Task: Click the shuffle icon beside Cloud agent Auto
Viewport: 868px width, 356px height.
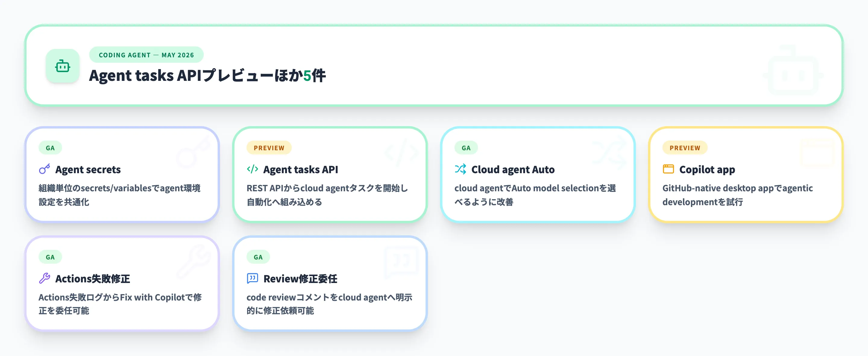Action: (x=460, y=169)
